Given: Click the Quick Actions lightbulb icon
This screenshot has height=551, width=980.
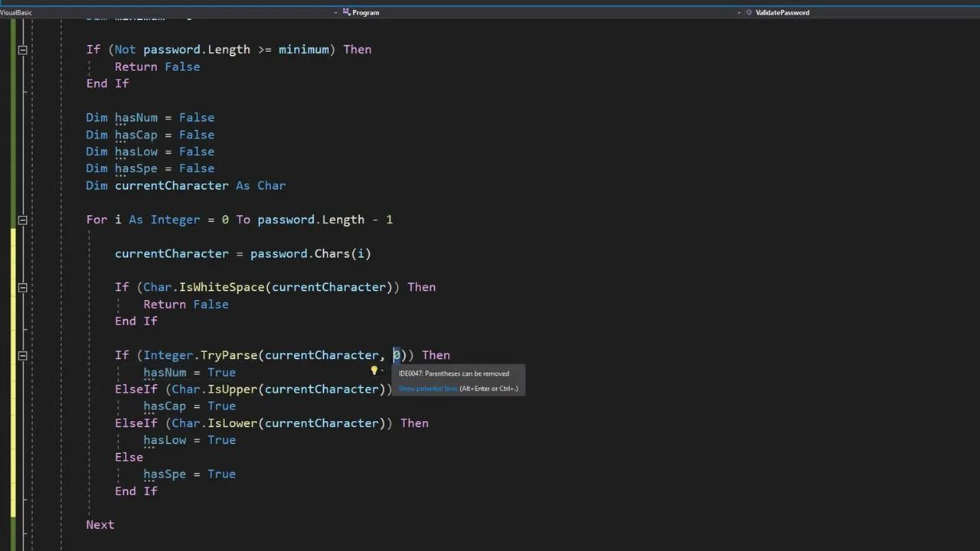Looking at the screenshot, I should (x=374, y=371).
